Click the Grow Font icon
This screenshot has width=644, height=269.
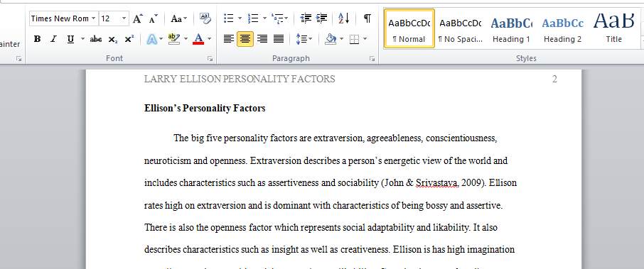tap(138, 18)
